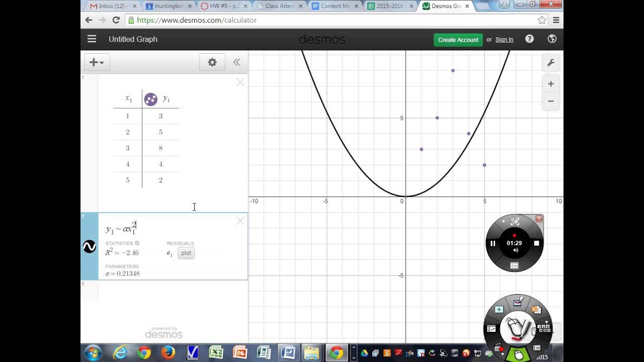Reload the Desmos page
This screenshot has height=362, width=644.
116,20
